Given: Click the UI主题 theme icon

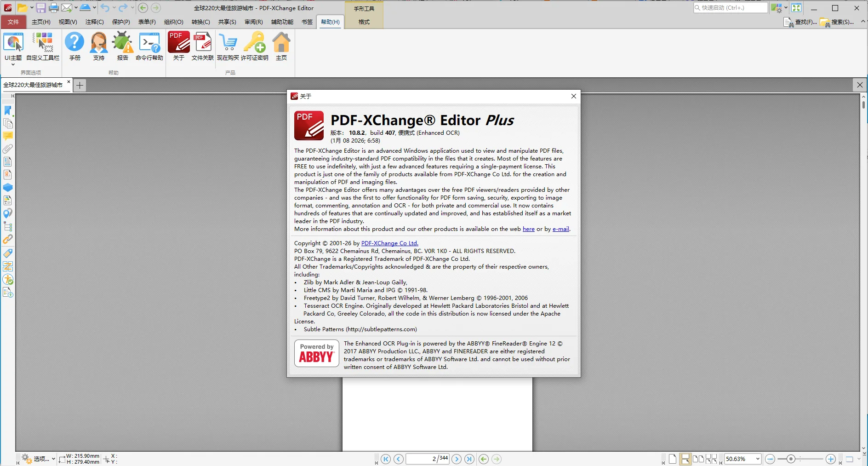Looking at the screenshot, I should point(13,43).
